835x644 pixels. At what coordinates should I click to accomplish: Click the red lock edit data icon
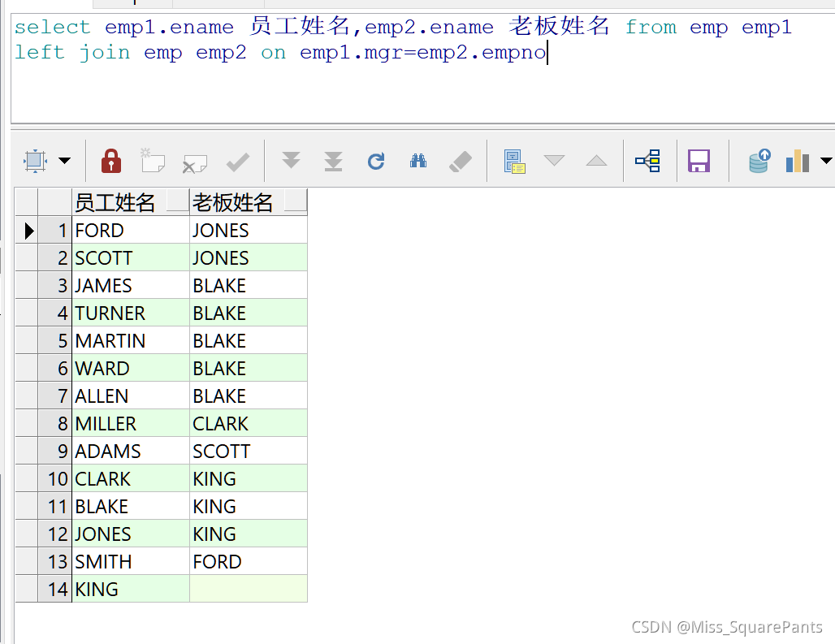111,161
